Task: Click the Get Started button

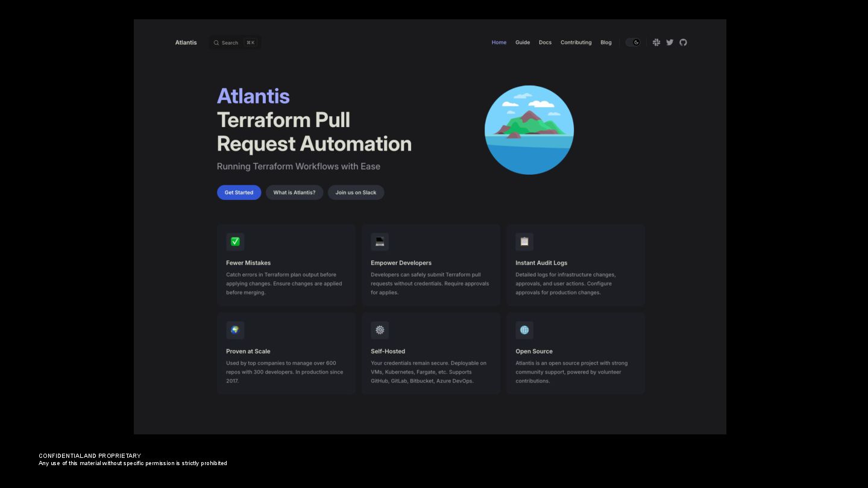Action: pos(239,192)
